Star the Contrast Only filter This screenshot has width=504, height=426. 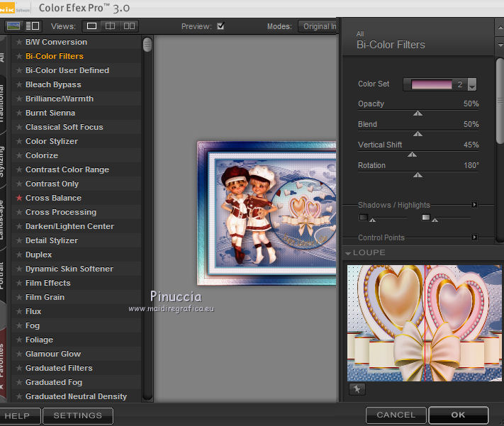19,184
